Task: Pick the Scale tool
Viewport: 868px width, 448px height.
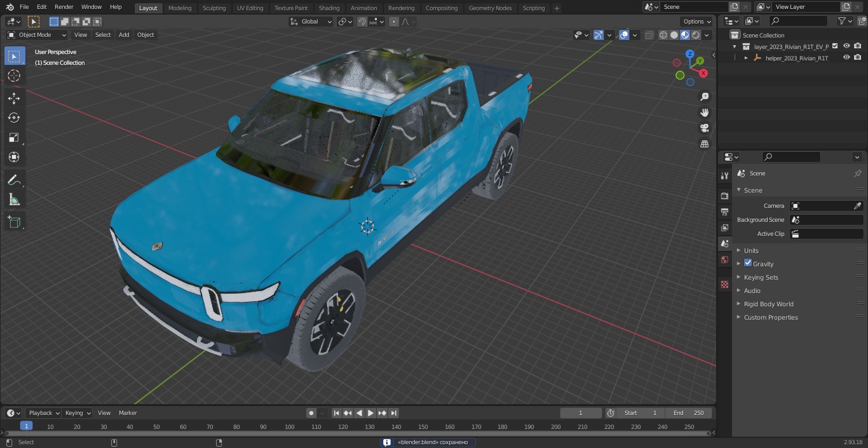Action: click(x=14, y=137)
